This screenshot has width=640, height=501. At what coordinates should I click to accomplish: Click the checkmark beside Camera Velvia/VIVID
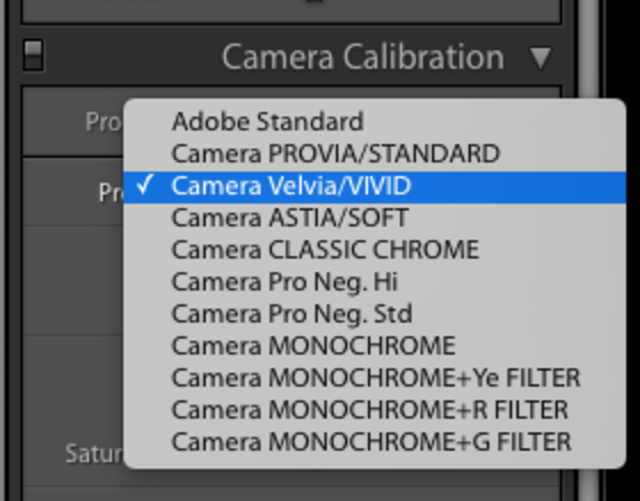(144, 186)
